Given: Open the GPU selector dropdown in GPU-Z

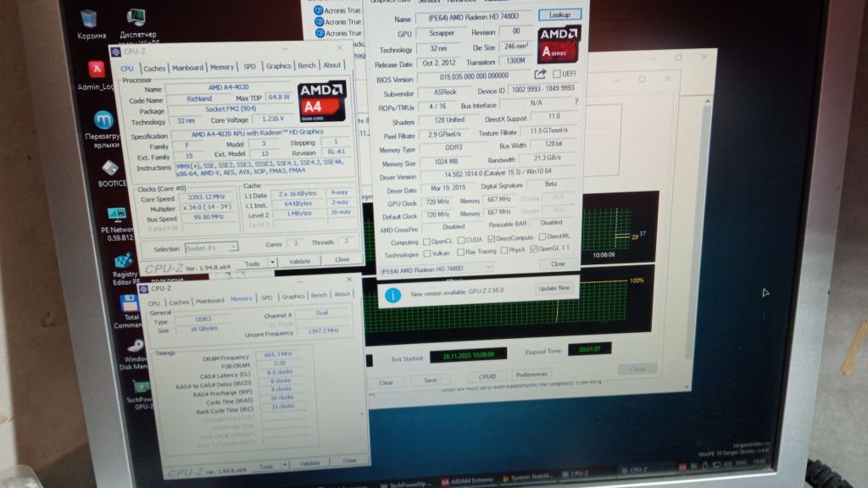Looking at the screenshot, I should tap(437, 269).
